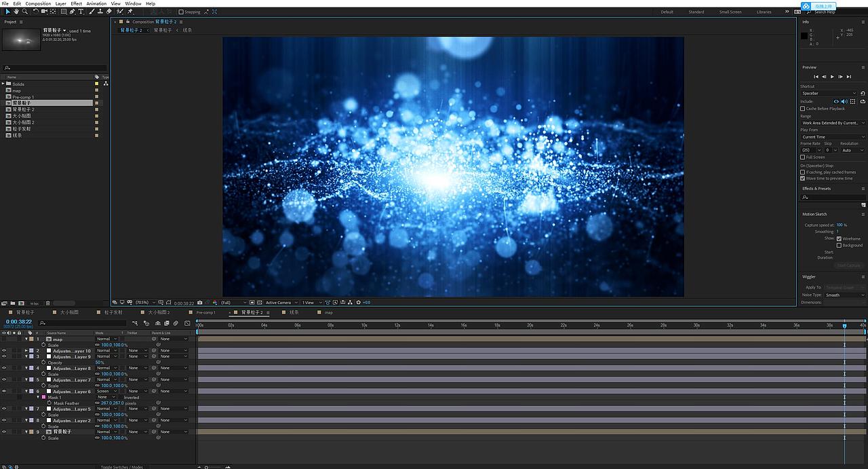Hide Adjustment Layer 10 using its eye toggle
This screenshot has height=469, width=868.
pos(4,351)
